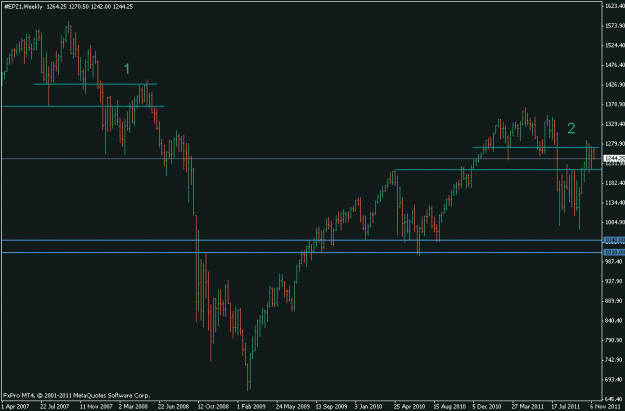The height and width of the screenshot is (411, 625).
Task: Click the 27 Mar 2011 date label
Action: click(x=528, y=407)
